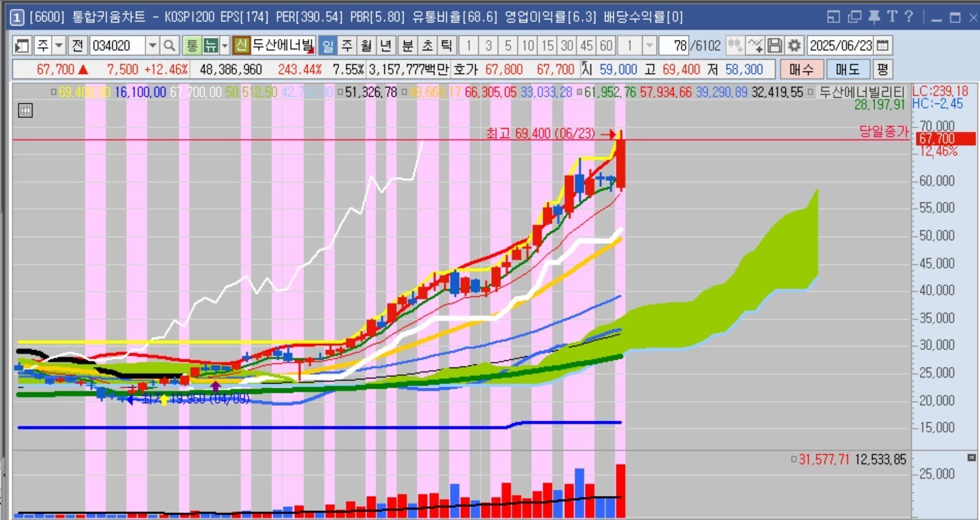
Task: Select the 30 interval preset button
Action: pyautogui.click(x=567, y=46)
